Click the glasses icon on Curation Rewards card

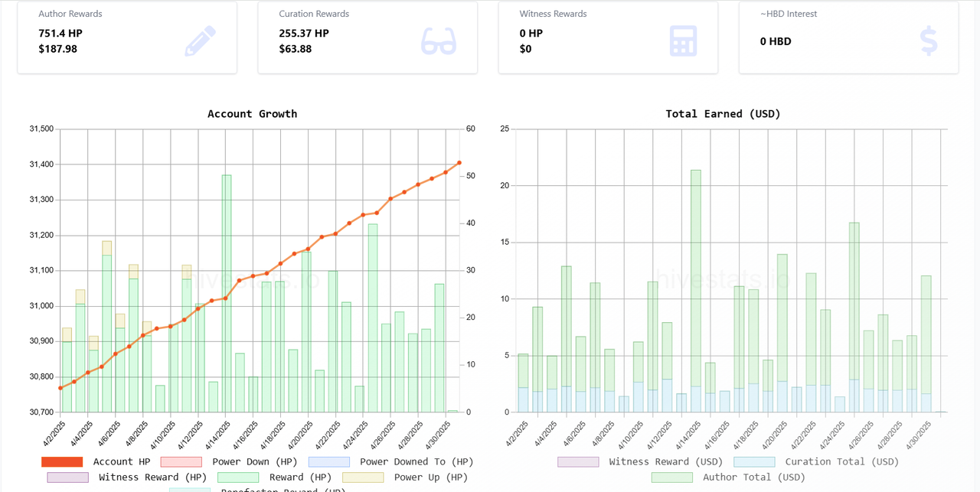pos(439,41)
